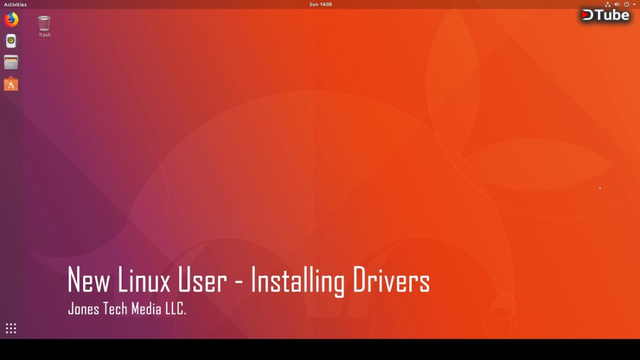Screen dimensions: 640x360
Task: Open Activities overview in the top bar
Action: click(x=15, y=4)
